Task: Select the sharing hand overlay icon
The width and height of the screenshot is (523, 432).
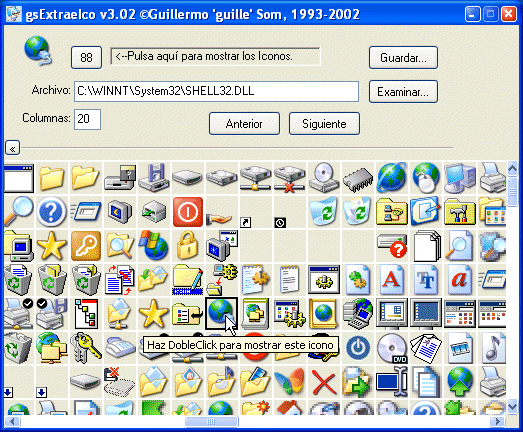Action: (x=219, y=219)
